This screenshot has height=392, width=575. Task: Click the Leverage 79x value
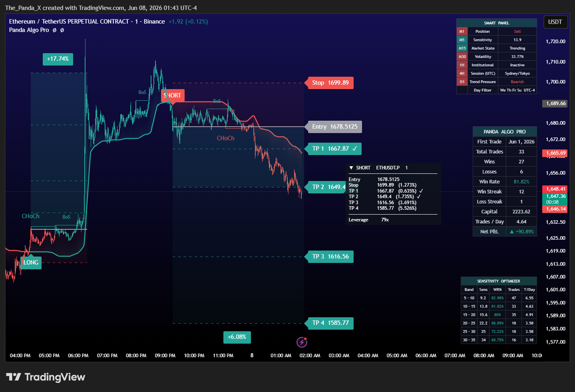click(x=385, y=220)
